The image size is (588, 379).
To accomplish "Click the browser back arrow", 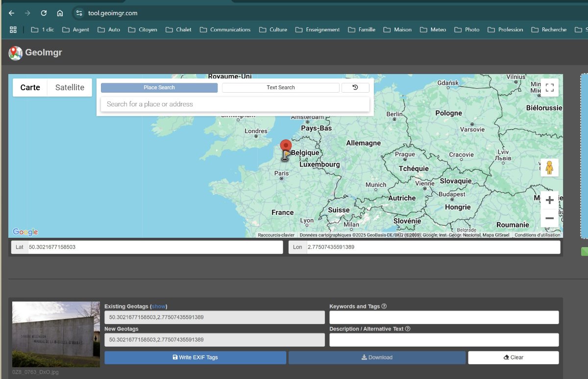I will point(12,13).
